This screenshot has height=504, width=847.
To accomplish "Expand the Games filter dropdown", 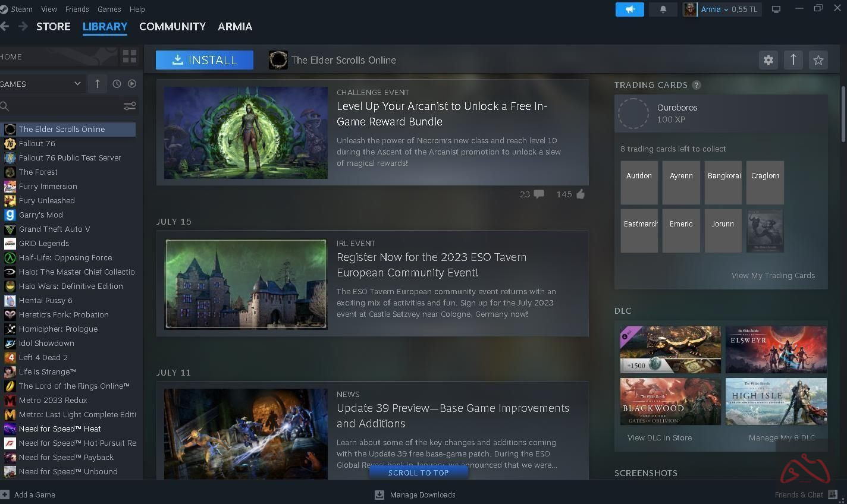I will pos(77,84).
